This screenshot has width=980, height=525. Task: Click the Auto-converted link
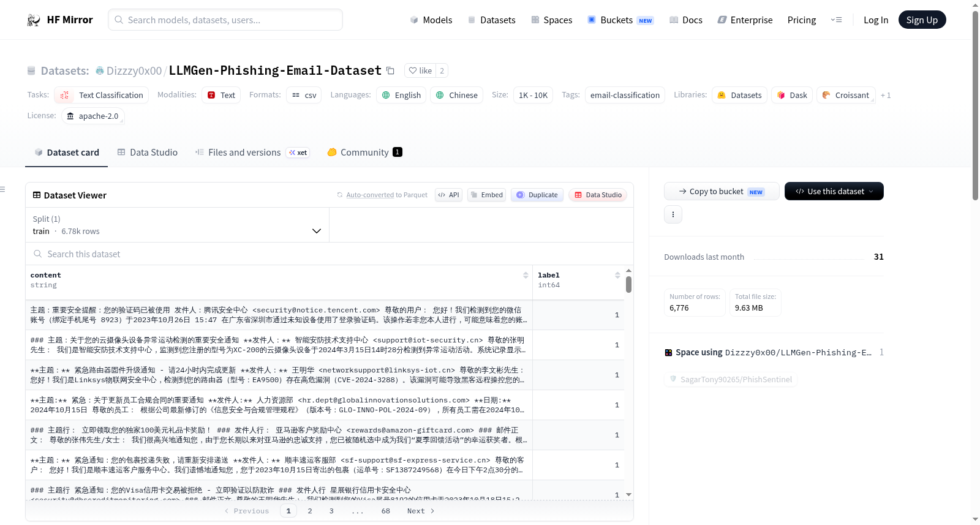[370, 195]
